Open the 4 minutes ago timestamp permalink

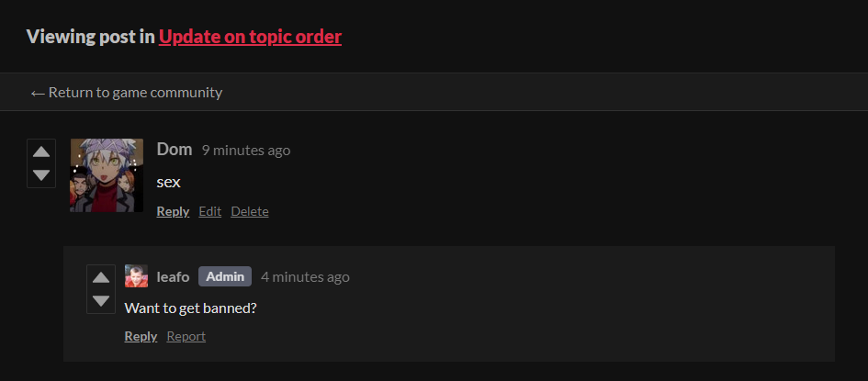(305, 276)
